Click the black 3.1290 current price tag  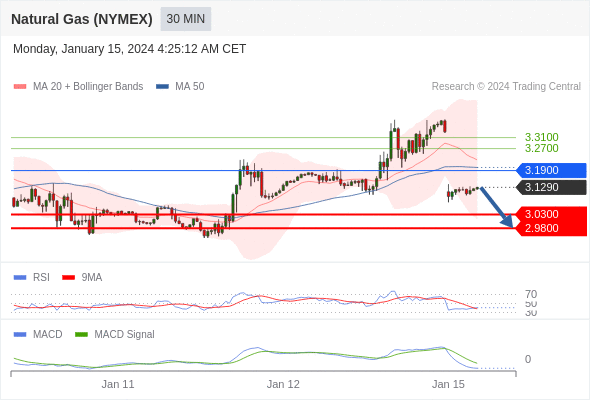(x=551, y=187)
